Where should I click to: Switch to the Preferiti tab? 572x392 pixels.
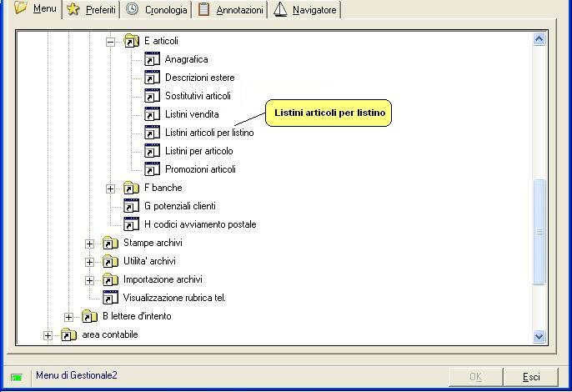tap(92, 10)
